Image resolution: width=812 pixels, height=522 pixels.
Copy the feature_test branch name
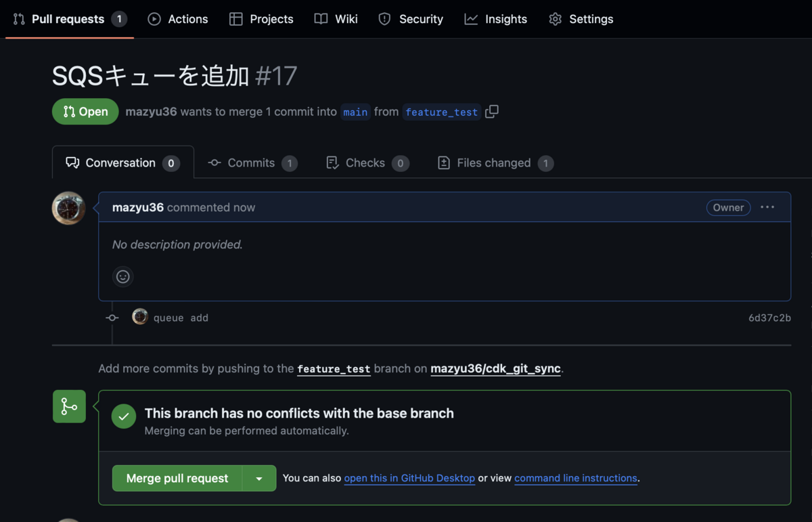(491, 111)
